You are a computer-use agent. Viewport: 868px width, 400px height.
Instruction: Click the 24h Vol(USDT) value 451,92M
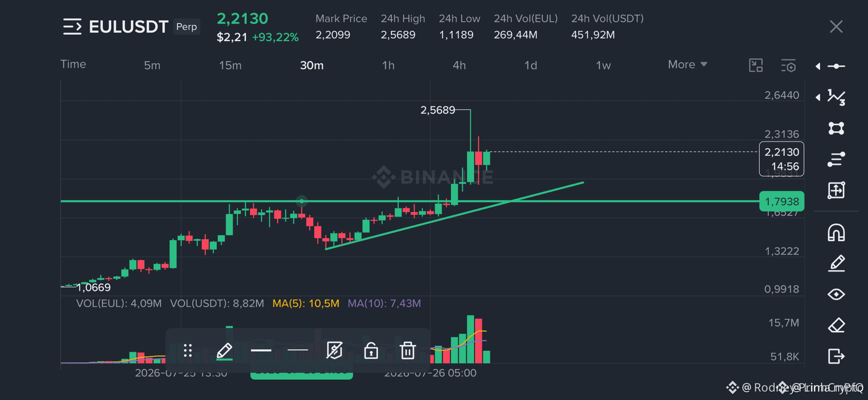tap(593, 35)
